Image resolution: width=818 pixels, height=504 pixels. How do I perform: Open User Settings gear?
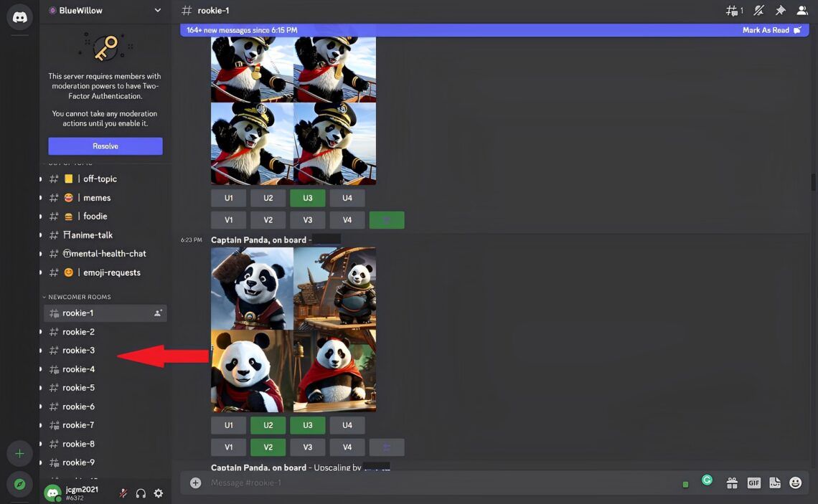tap(159, 493)
